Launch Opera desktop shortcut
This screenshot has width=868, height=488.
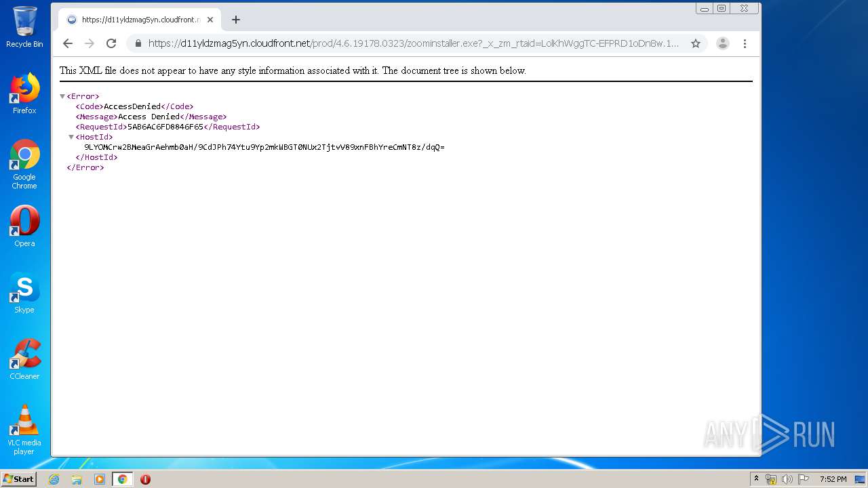24,226
